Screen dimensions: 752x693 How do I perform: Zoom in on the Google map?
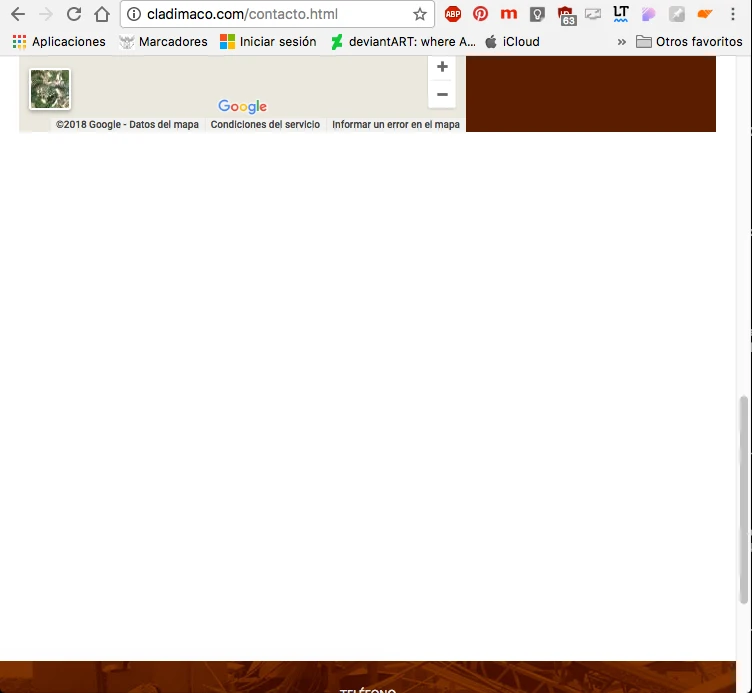[442, 67]
